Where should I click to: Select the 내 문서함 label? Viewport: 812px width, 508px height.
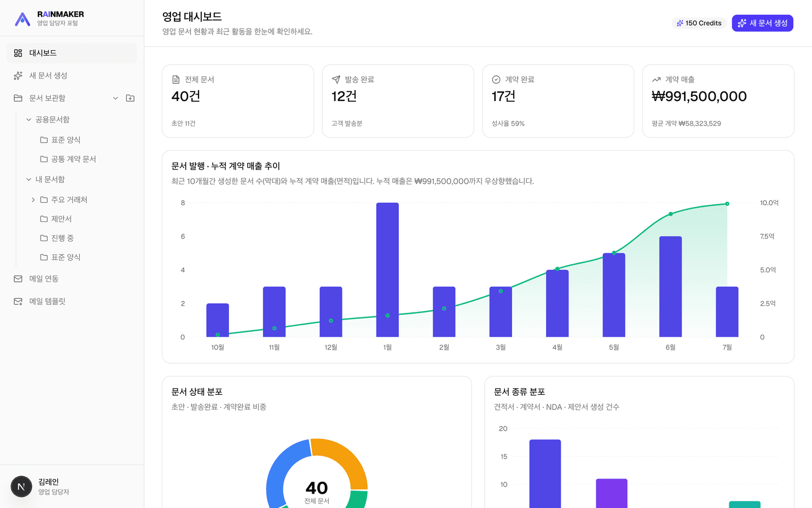pyautogui.click(x=50, y=179)
